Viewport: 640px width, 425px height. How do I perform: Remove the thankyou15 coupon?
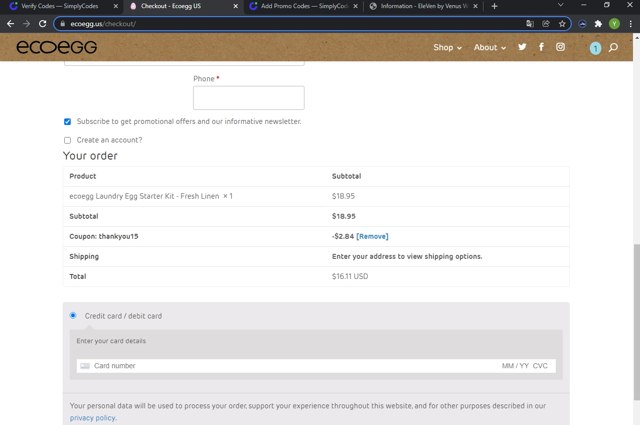pyautogui.click(x=372, y=236)
